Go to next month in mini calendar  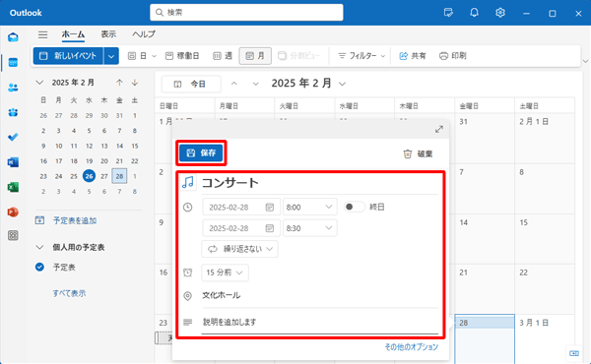click(135, 83)
